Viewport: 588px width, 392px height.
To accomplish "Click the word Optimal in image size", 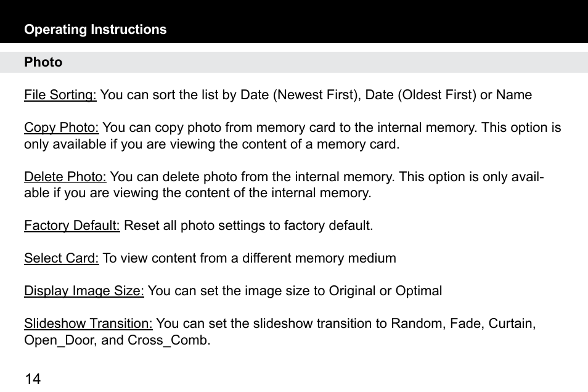I will (x=419, y=291).
